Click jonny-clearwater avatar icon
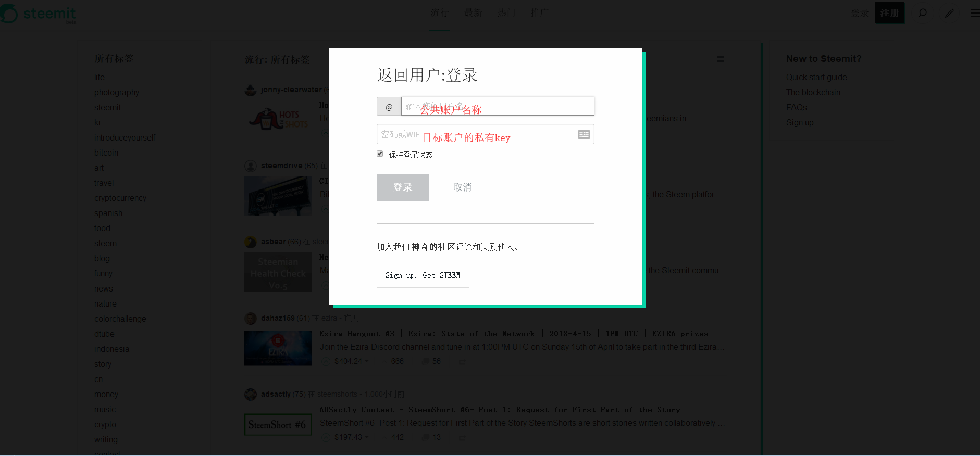980x456 pixels. pyautogui.click(x=251, y=90)
